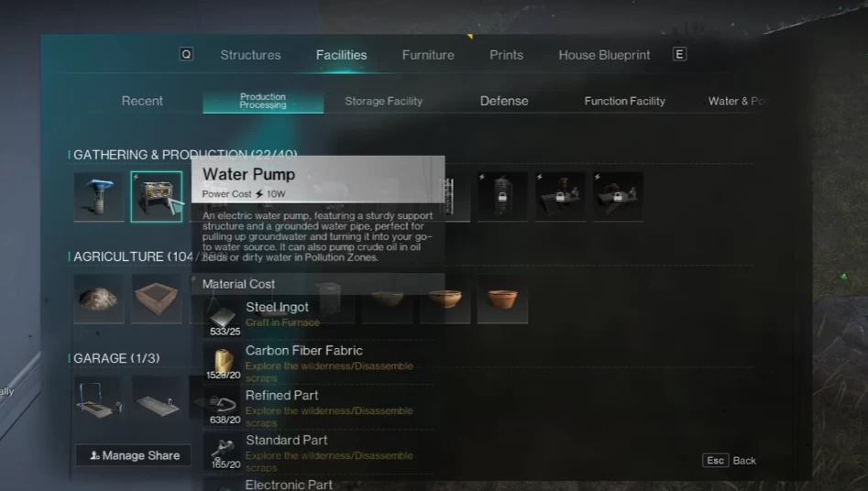This screenshot has height=491, width=868.
Task: Pick the blue-topped rainwater collector icon
Action: (99, 197)
